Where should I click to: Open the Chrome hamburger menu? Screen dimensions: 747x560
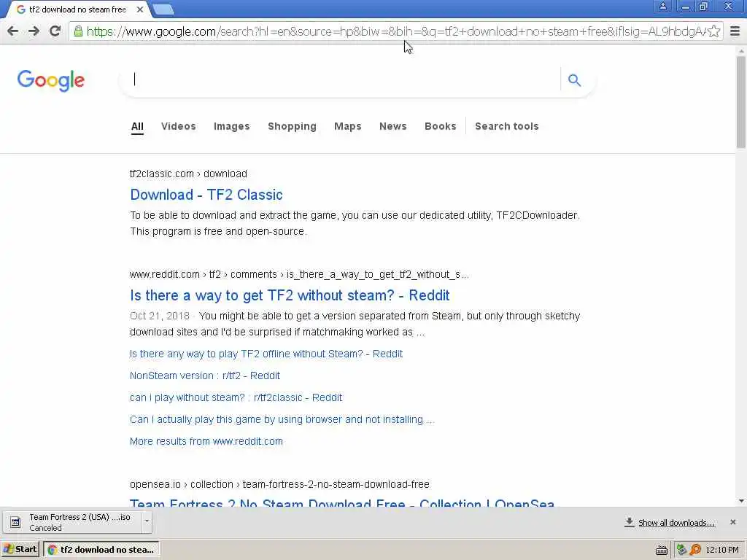point(735,31)
